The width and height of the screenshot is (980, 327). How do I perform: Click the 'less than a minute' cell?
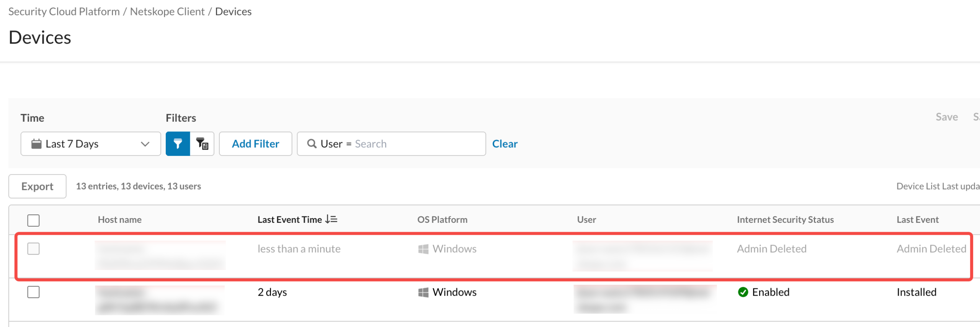coord(299,249)
